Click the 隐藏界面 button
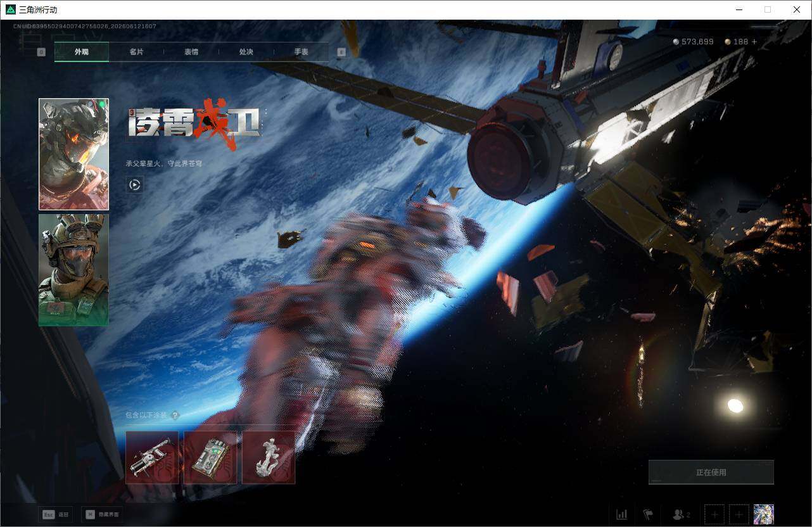The height and width of the screenshot is (527, 812). tap(103, 514)
